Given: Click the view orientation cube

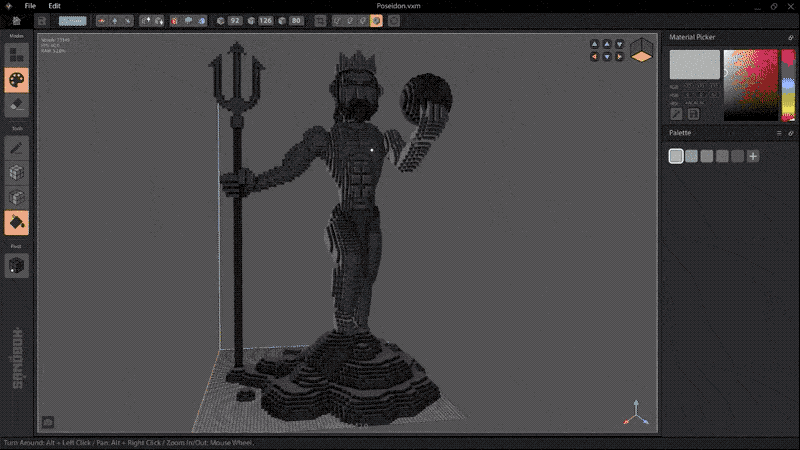Looking at the screenshot, I should click(641, 50).
